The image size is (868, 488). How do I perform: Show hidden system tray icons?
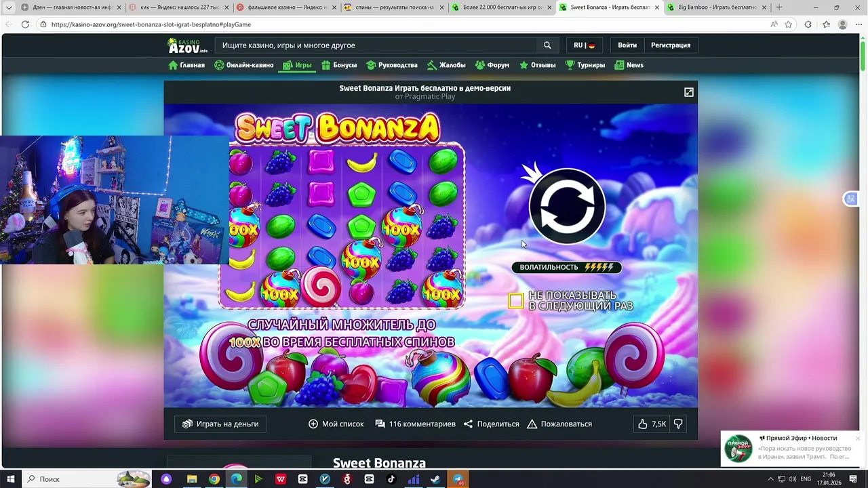[770, 479]
